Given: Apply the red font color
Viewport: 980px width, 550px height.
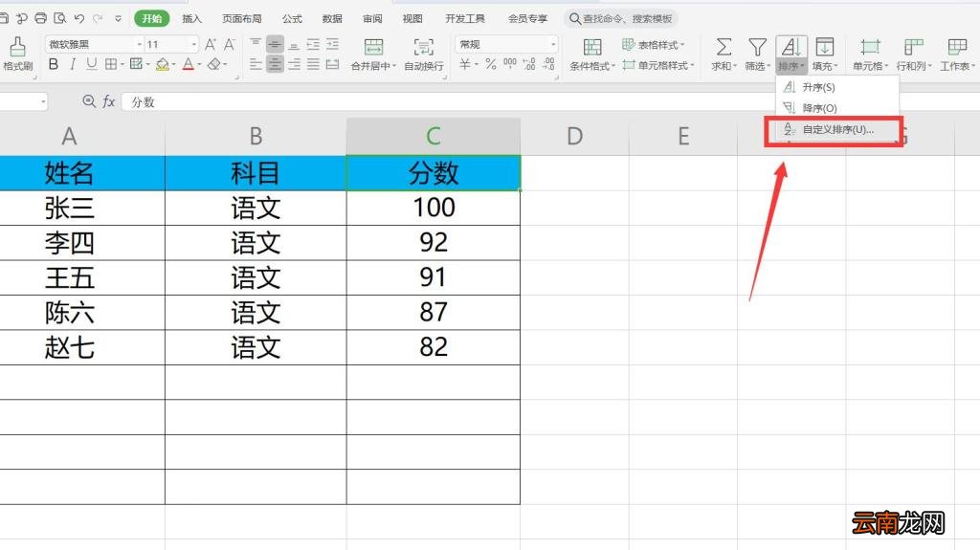Looking at the screenshot, I should point(189,64).
